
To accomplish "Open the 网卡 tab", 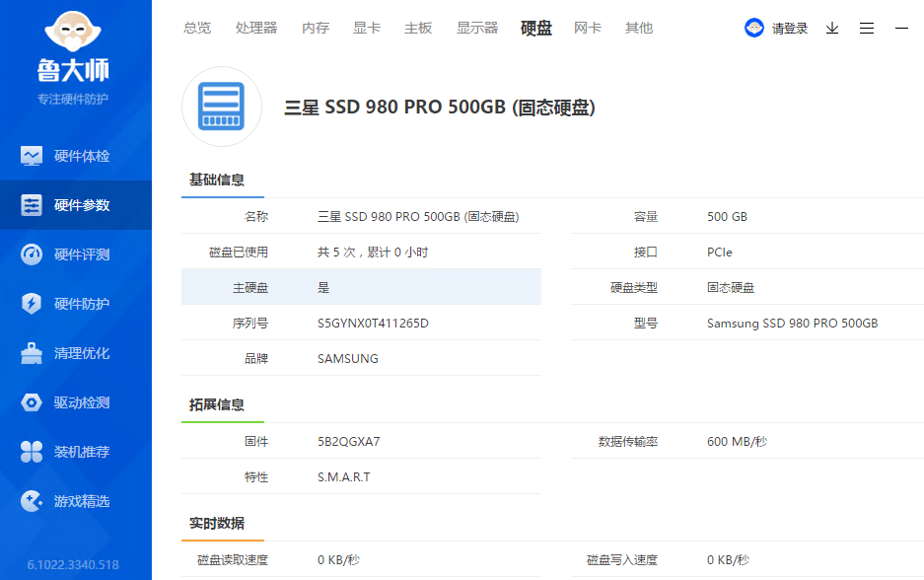I will tap(588, 28).
